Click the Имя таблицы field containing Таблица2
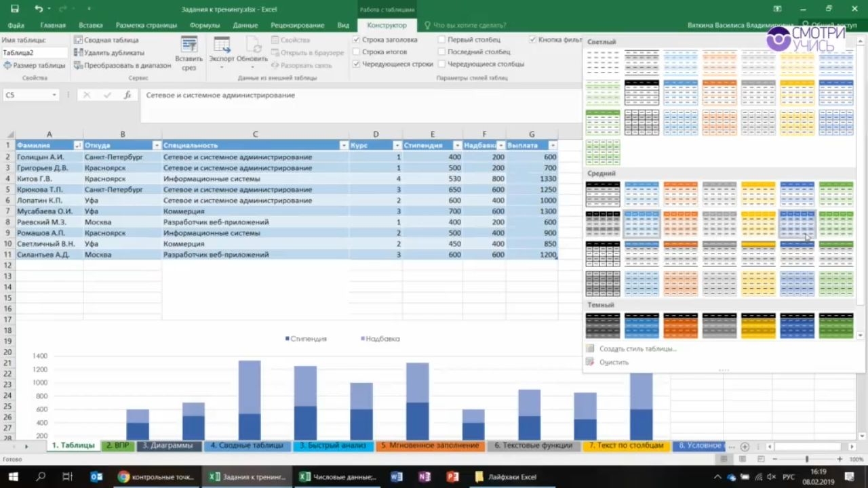868x488 pixels. [x=35, y=52]
